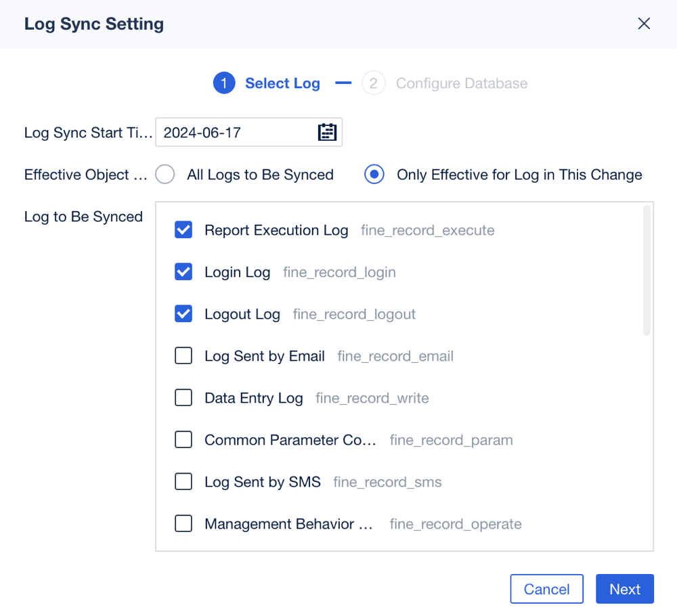Image resolution: width=677 pixels, height=616 pixels.
Task: Click step 2 circle icon
Action: pos(374,83)
